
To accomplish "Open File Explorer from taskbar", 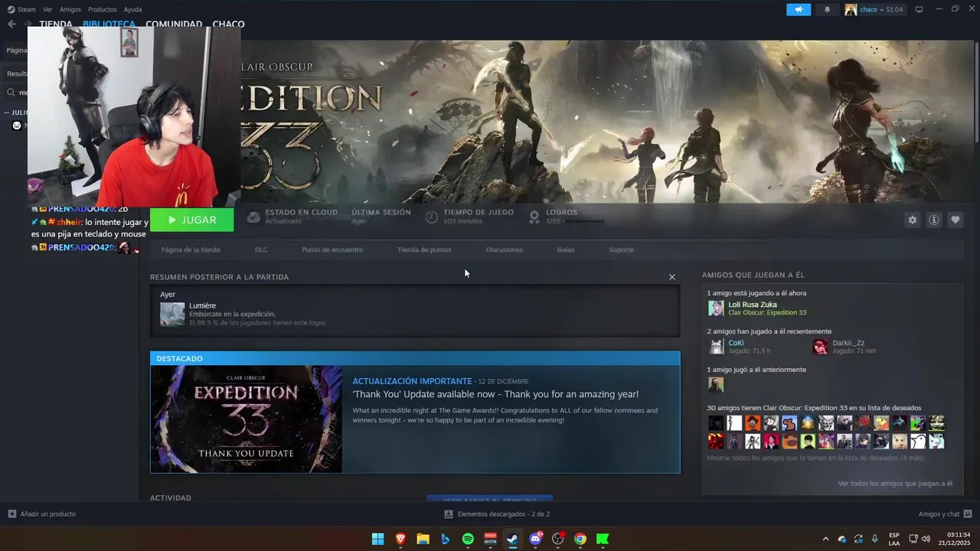I will click(x=423, y=539).
